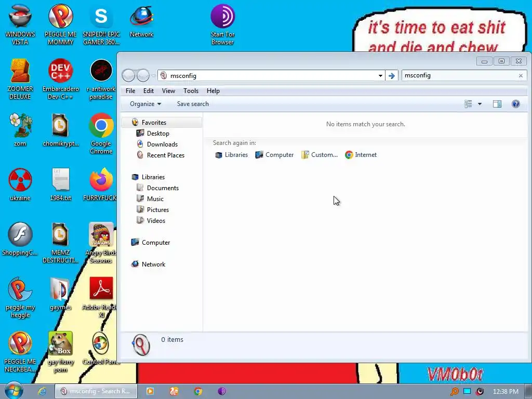
Task: Select the Sandboxie Box desktop icon
Action: 60,352
